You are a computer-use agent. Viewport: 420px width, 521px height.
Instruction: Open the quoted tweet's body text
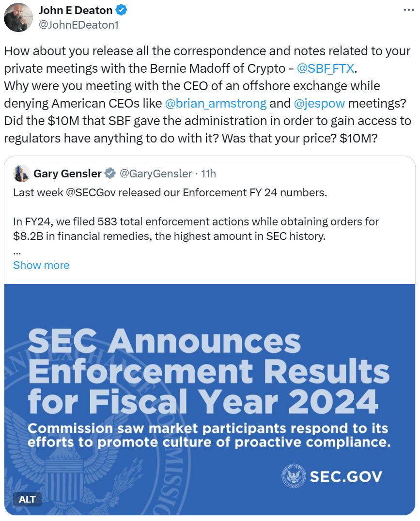coord(196,214)
